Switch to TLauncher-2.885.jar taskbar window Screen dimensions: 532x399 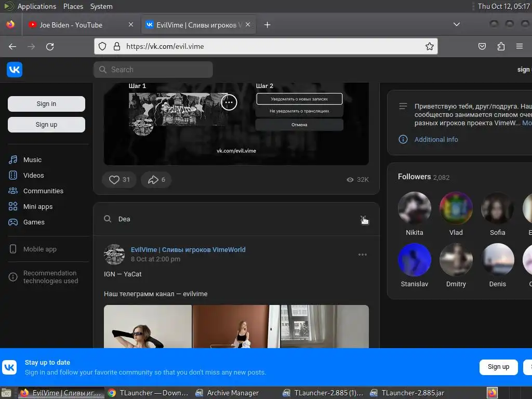click(x=407, y=393)
